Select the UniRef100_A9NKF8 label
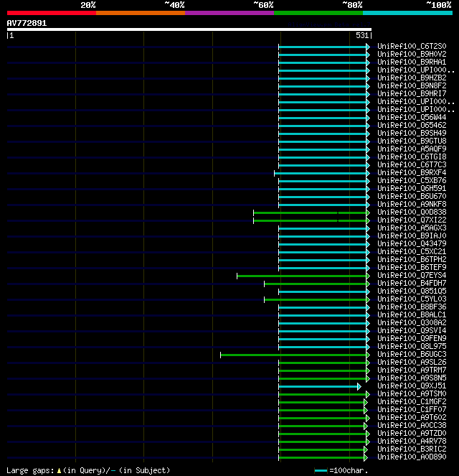The height and width of the screenshot is (476, 459). pyautogui.click(x=412, y=204)
